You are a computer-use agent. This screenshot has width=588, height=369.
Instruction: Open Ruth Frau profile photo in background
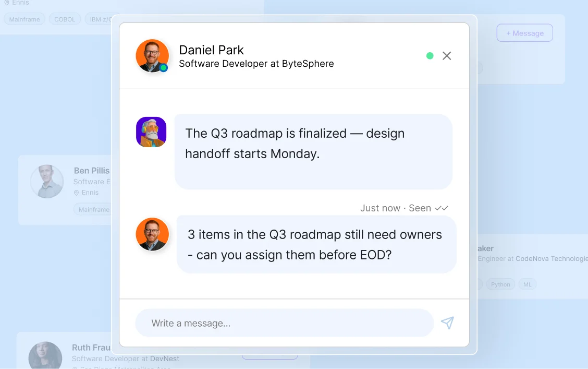tap(45, 355)
